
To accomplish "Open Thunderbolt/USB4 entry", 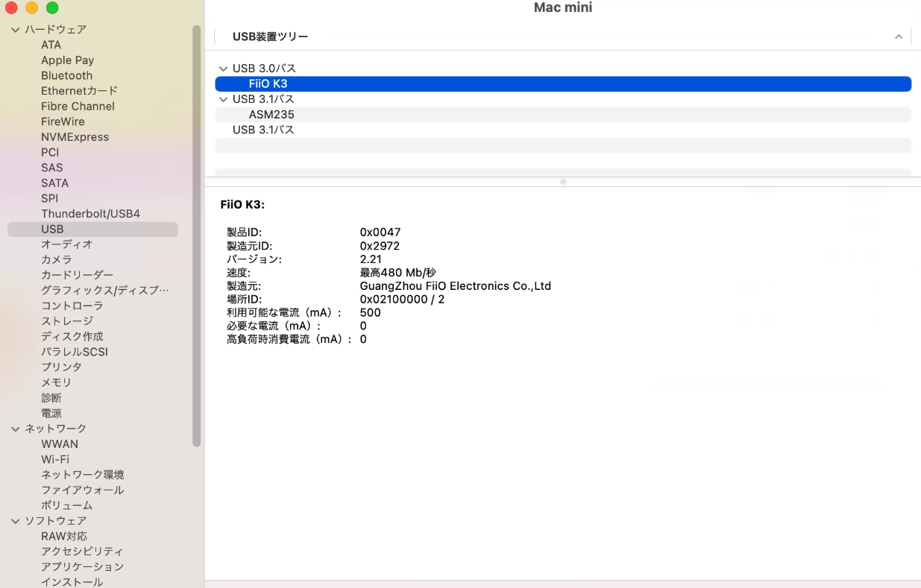I will 90,214.
